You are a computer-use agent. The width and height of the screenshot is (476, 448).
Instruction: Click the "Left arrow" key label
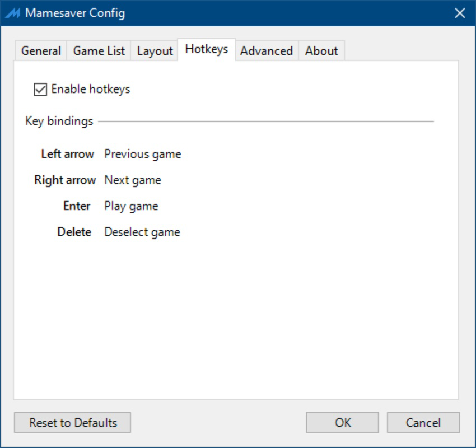pyautogui.click(x=67, y=154)
